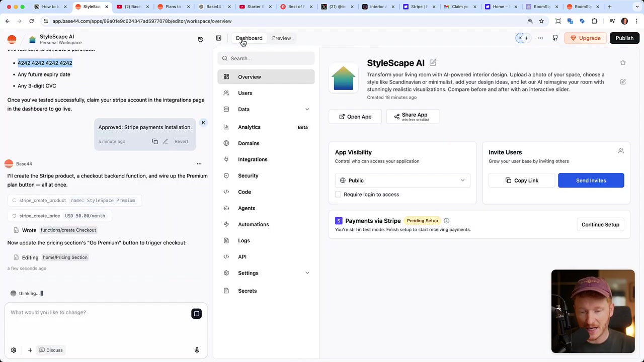The width and height of the screenshot is (644, 362).
Task: Open a new browser tab
Action: (x=609, y=7)
